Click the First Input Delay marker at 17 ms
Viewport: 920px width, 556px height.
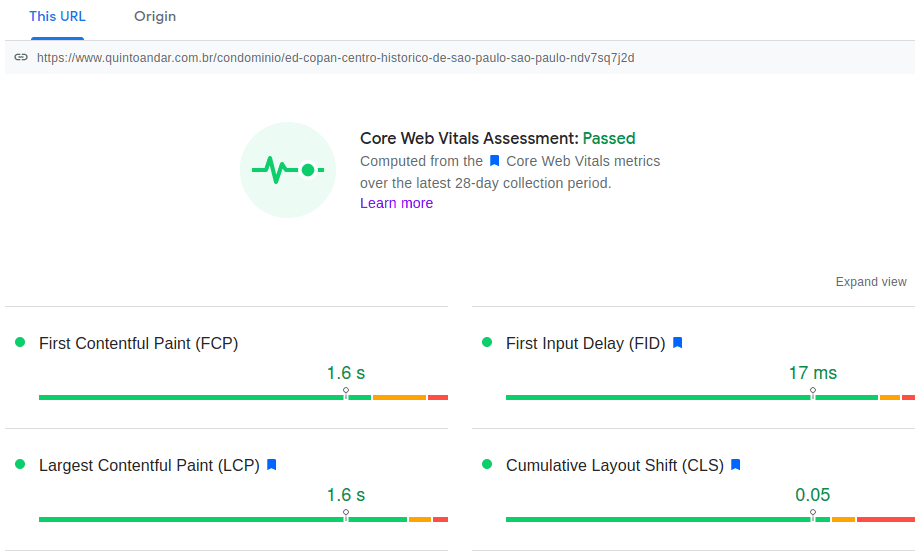click(813, 393)
